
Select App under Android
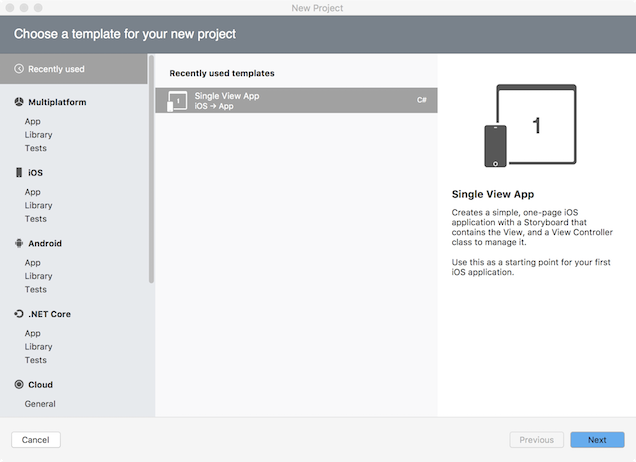coord(32,262)
